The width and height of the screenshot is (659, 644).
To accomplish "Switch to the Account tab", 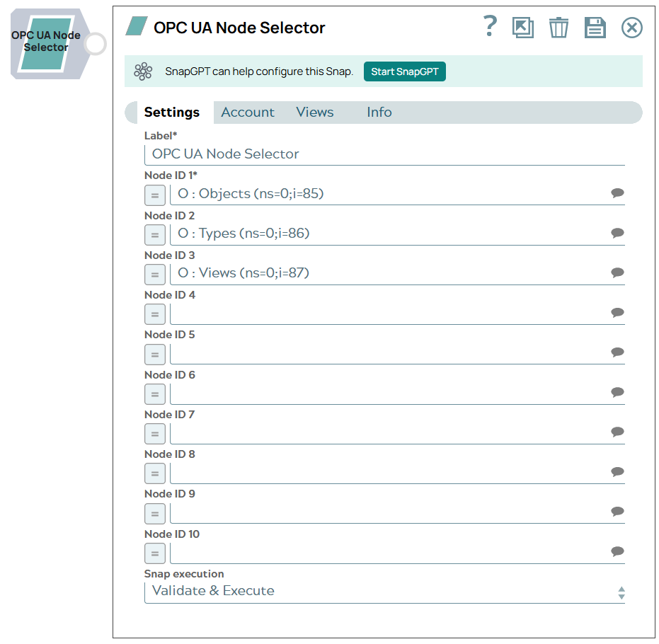I will click(x=248, y=112).
